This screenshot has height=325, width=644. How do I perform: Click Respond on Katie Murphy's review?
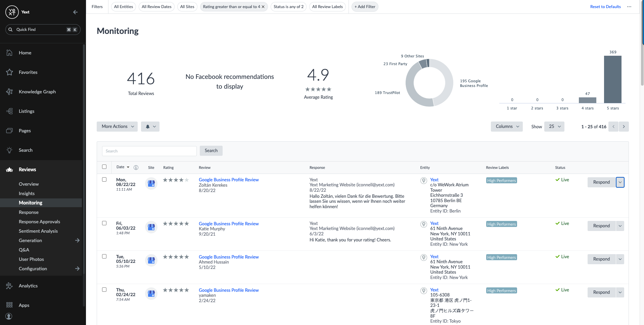[601, 226]
